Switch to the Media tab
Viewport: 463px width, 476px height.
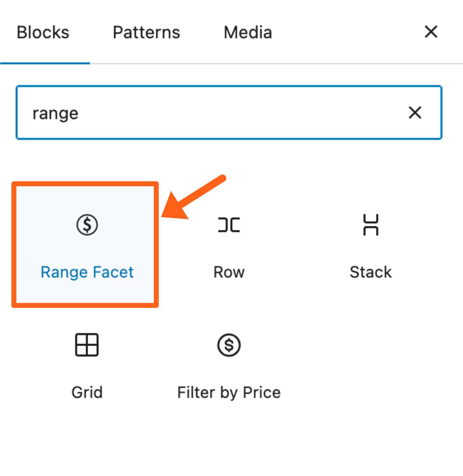[247, 32]
